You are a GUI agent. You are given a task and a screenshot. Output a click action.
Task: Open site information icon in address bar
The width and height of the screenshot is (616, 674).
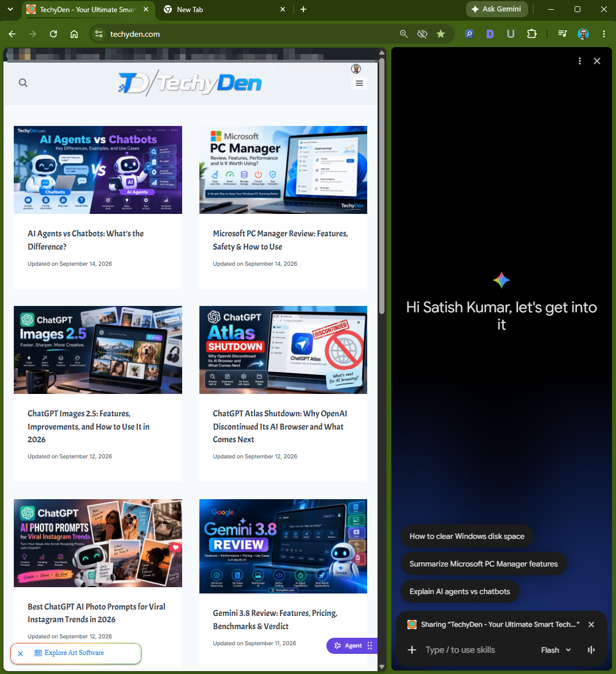coord(99,34)
